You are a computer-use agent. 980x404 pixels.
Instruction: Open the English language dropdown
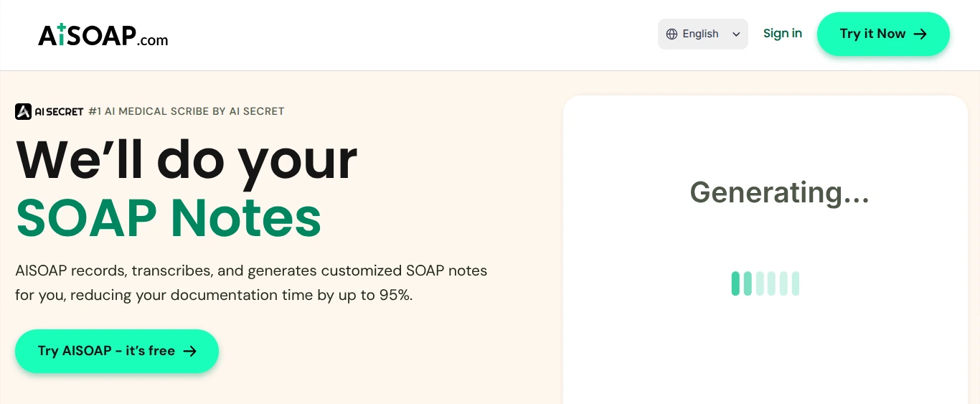701,34
